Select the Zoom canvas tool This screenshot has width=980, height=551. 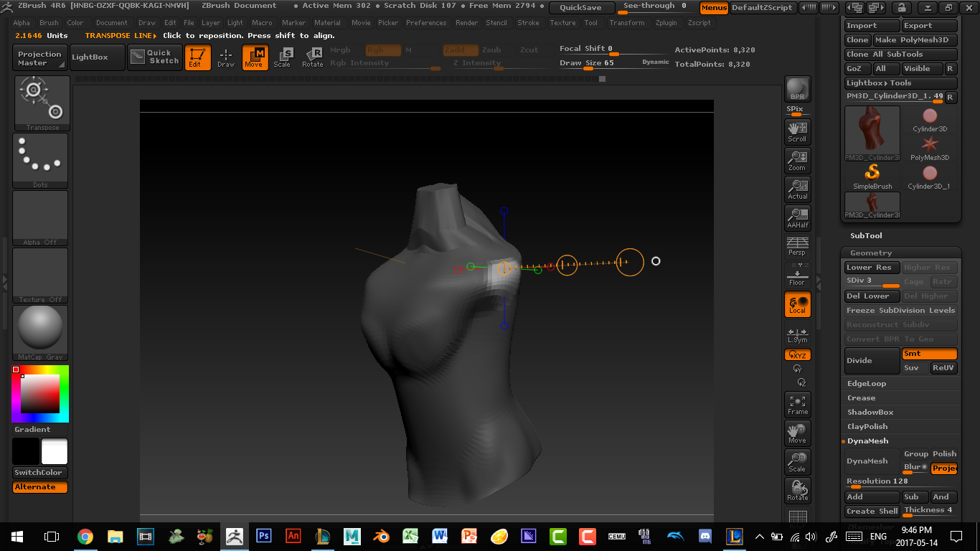798,160
